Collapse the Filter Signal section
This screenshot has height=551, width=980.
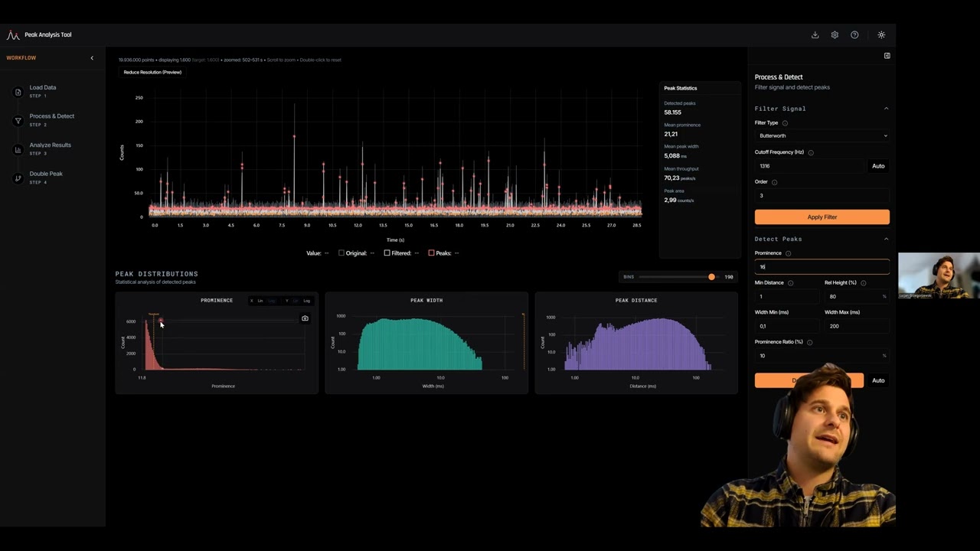click(x=886, y=109)
